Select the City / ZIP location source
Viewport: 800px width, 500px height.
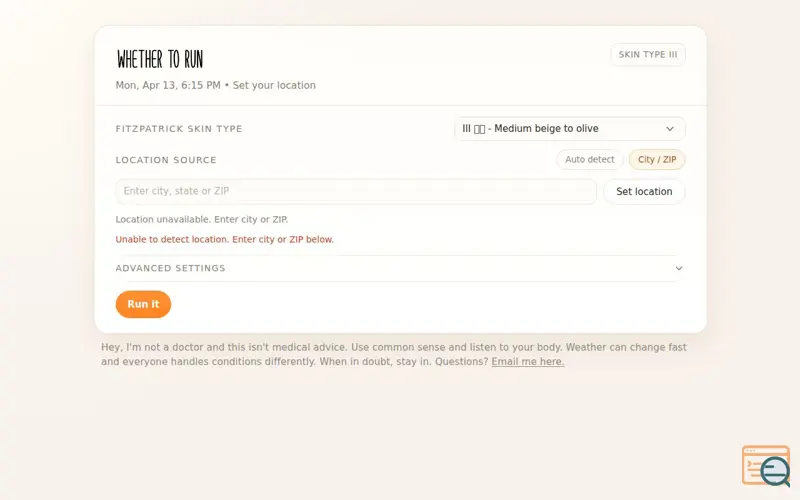coord(657,160)
